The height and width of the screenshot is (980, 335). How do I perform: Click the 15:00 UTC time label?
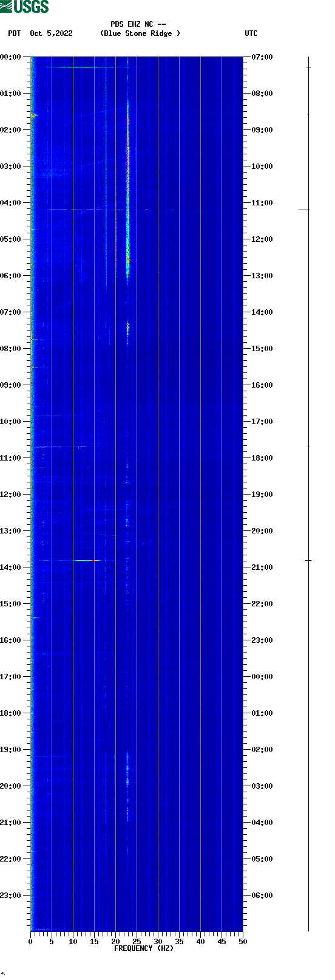[x=262, y=349]
